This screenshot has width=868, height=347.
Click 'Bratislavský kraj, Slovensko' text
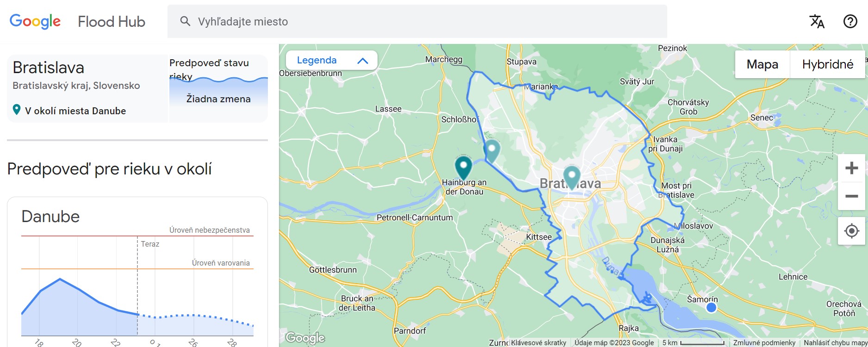coord(76,86)
